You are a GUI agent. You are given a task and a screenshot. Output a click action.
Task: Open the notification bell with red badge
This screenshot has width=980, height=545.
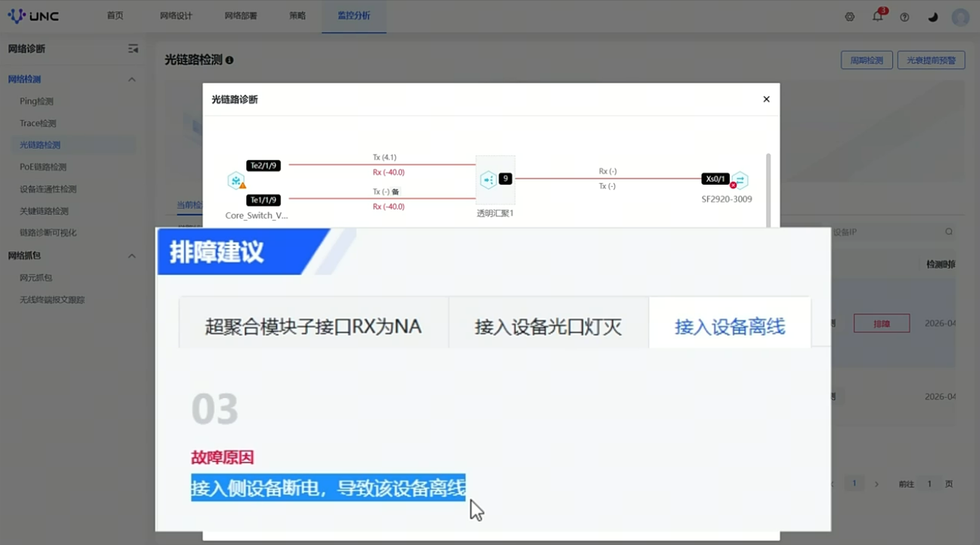coord(877,17)
